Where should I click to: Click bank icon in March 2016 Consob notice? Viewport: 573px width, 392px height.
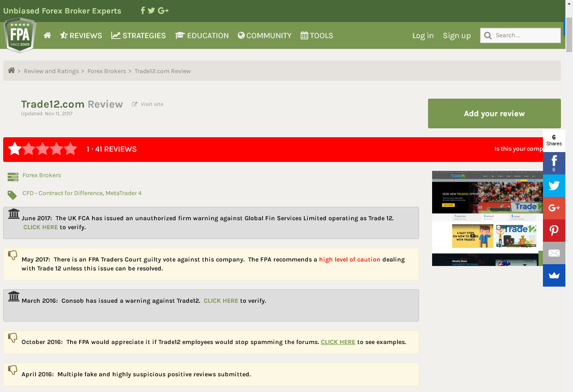14,296
